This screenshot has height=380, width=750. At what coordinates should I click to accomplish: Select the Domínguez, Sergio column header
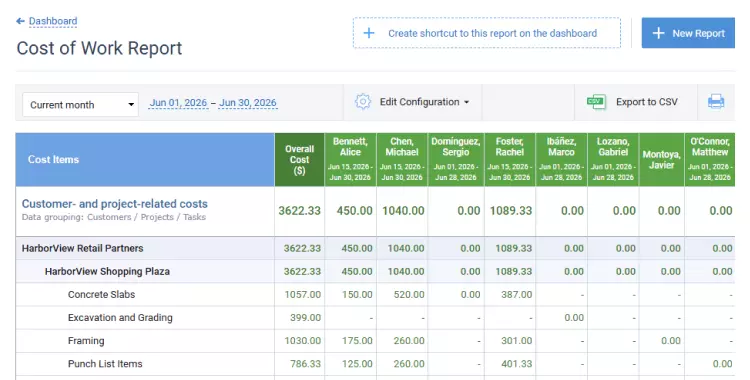(x=456, y=160)
